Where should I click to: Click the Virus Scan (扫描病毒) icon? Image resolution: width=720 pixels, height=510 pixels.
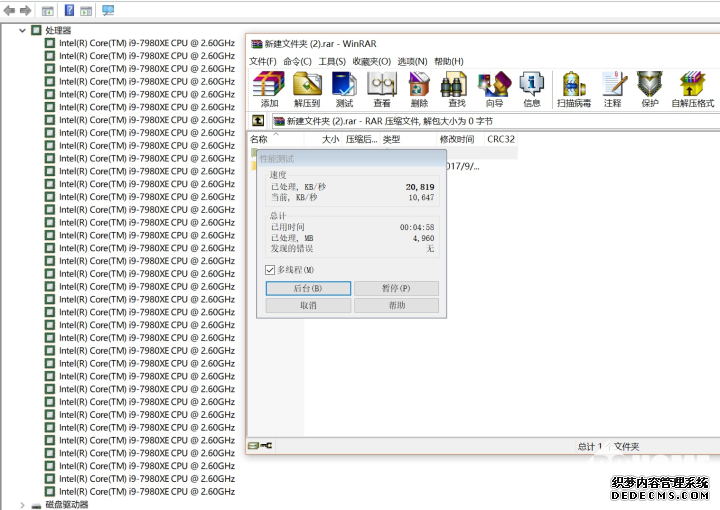[x=574, y=90]
